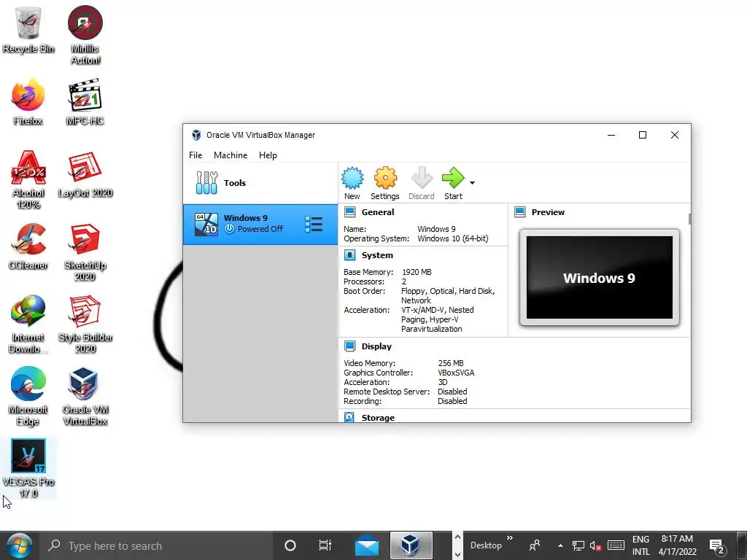Open the notification center icon
The width and height of the screenshot is (747, 560).
point(717,547)
